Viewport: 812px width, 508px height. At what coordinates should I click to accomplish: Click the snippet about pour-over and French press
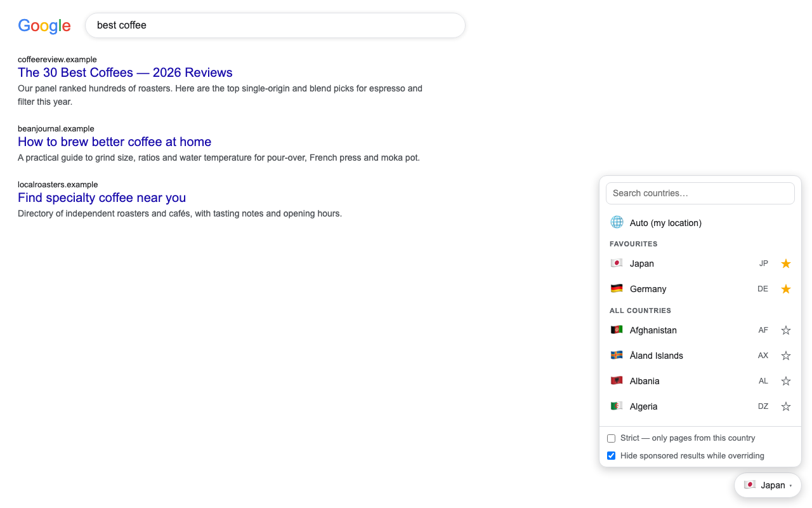pyautogui.click(x=219, y=157)
